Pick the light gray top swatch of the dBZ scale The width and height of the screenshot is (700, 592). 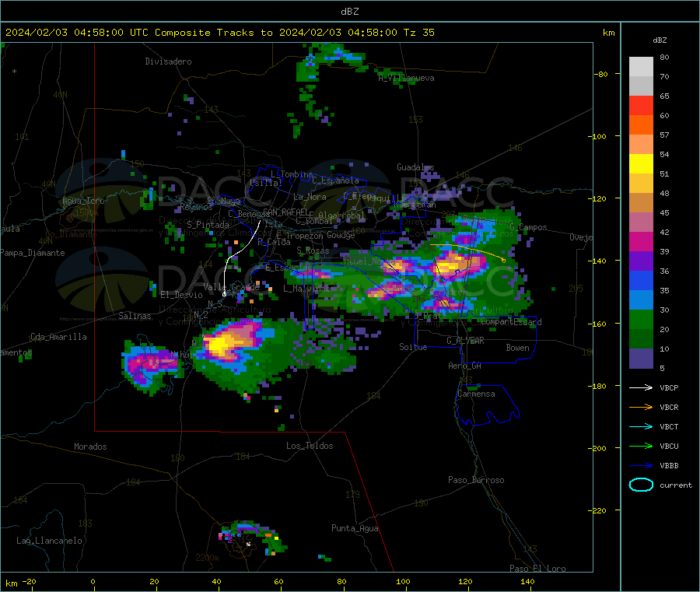[641, 67]
